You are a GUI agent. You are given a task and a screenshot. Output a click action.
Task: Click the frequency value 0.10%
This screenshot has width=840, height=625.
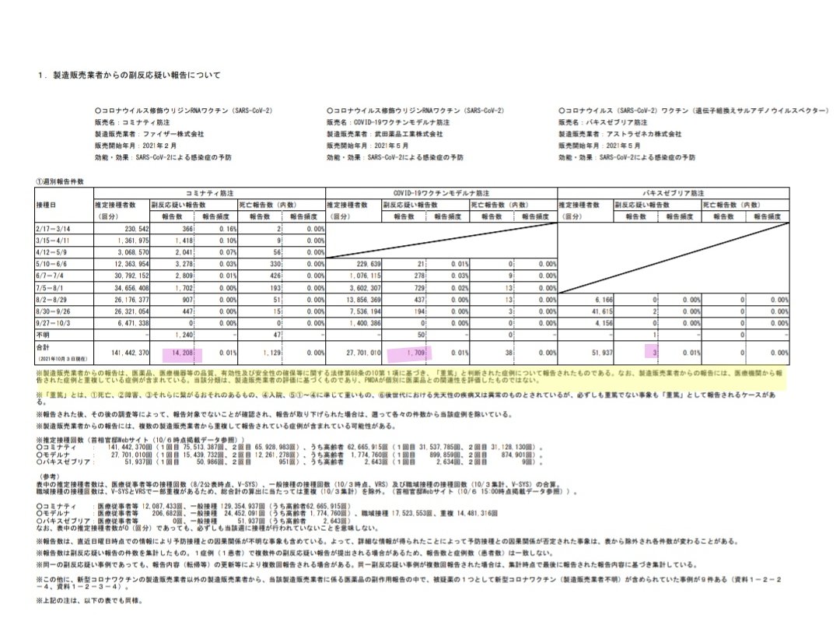(x=228, y=241)
